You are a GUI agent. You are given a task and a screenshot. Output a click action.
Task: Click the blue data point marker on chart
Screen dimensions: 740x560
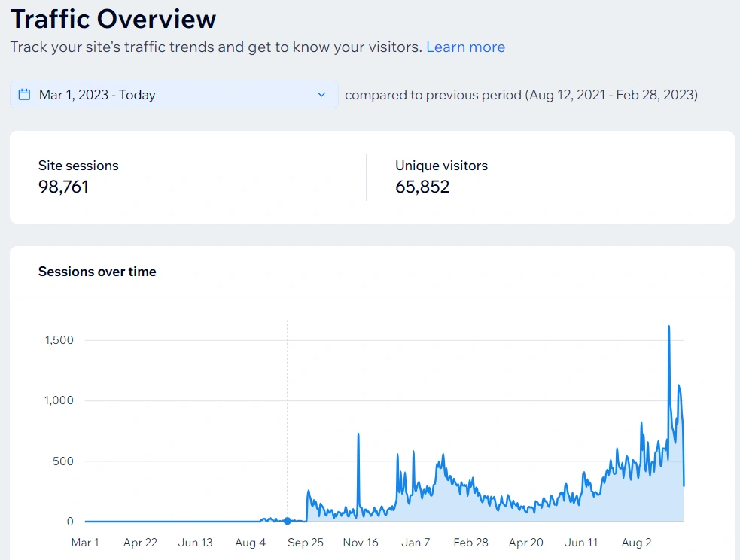(287, 521)
